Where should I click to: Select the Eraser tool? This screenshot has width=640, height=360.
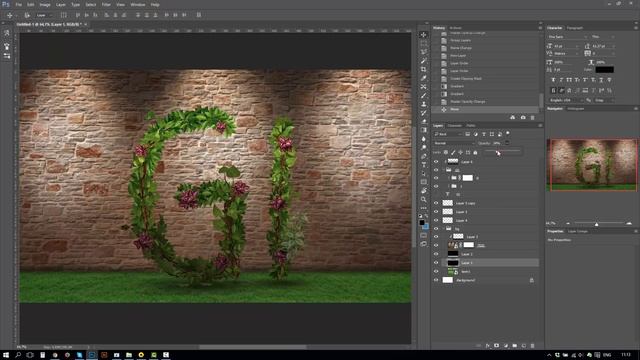[x=424, y=122]
